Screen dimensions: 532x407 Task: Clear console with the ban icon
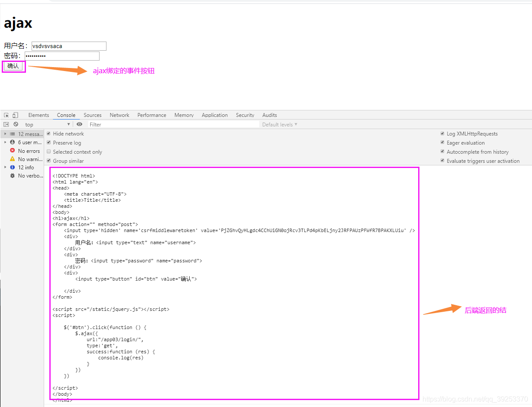point(16,124)
